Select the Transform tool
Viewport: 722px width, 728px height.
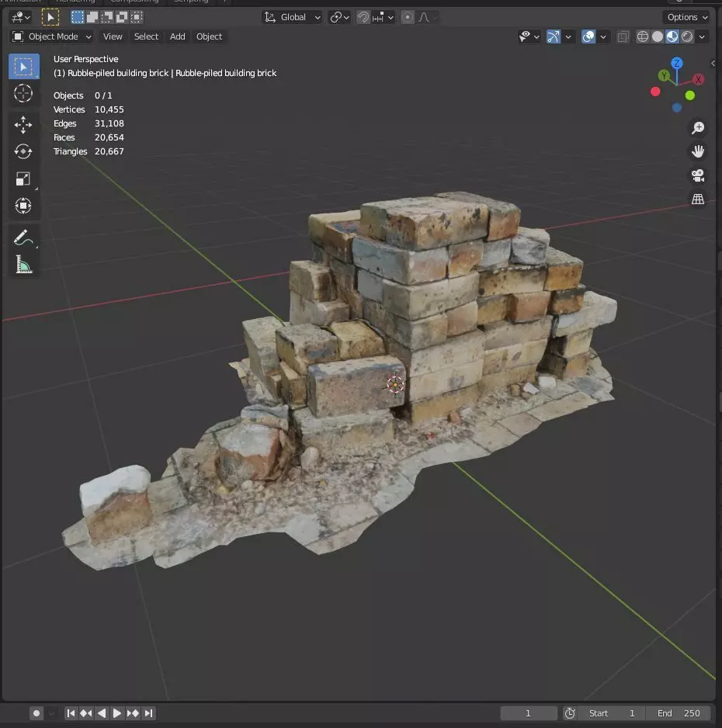tap(23, 206)
